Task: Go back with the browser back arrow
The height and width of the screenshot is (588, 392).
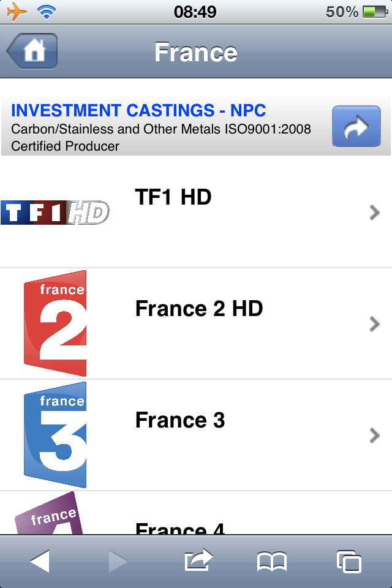Action: tap(40, 560)
